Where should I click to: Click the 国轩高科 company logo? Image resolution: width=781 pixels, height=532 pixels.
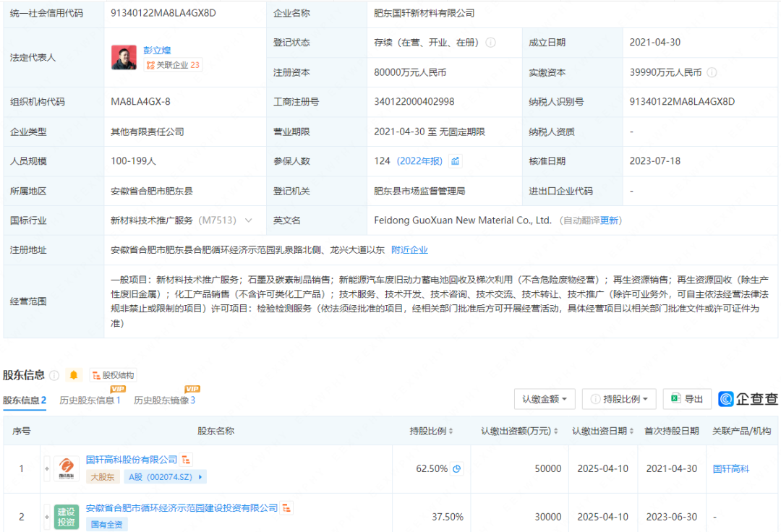67,468
